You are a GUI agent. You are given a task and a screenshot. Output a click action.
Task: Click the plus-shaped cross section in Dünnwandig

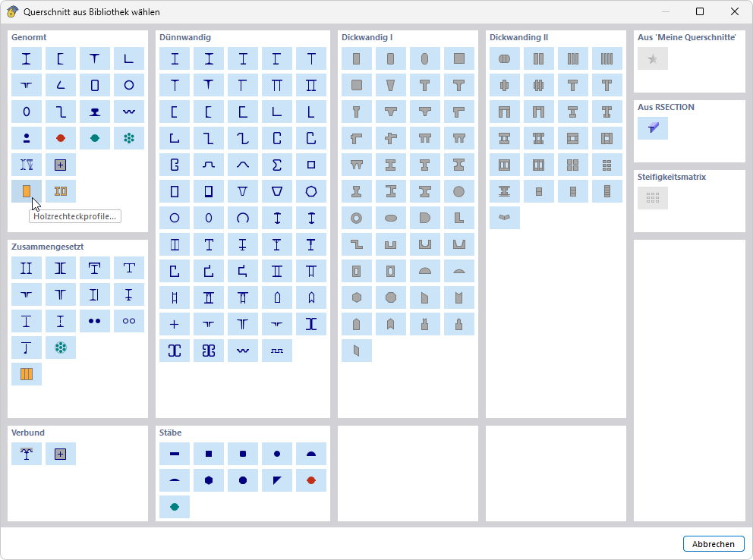[175, 324]
